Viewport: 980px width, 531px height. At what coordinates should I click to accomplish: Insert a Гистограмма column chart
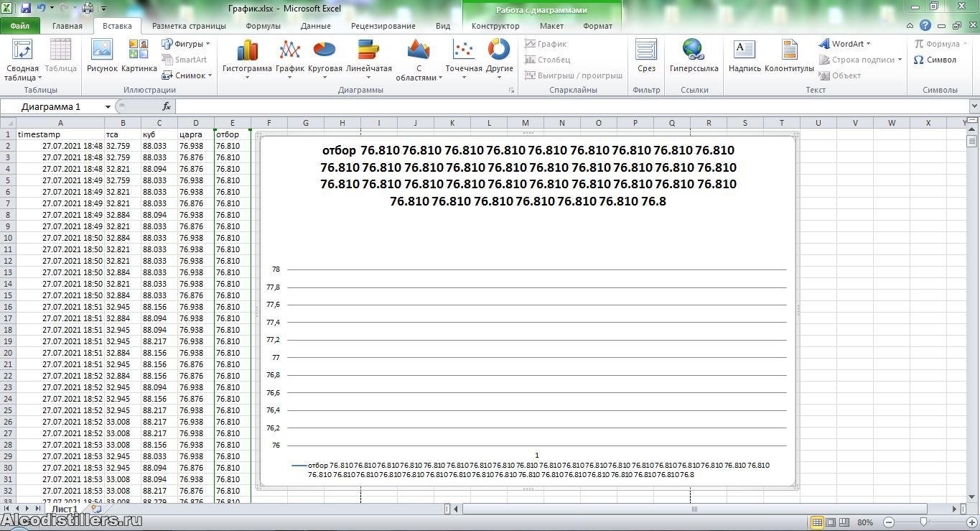pyautogui.click(x=247, y=56)
